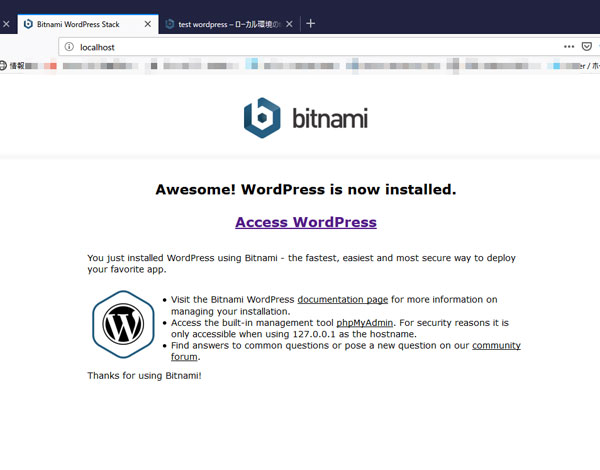Open a new browser tab

click(x=311, y=24)
